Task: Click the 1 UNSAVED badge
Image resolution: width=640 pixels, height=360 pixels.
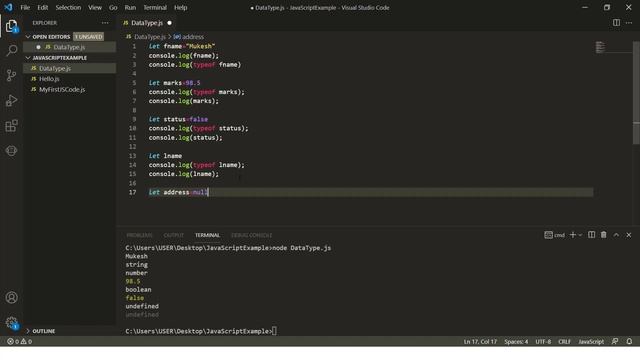Action: click(x=89, y=37)
